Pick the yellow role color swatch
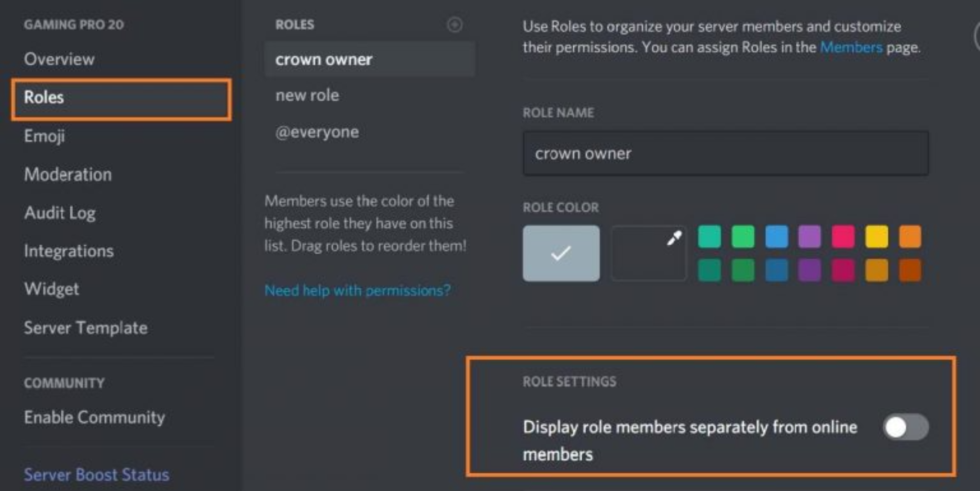The height and width of the screenshot is (491, 980). click(x=877, y=237)
